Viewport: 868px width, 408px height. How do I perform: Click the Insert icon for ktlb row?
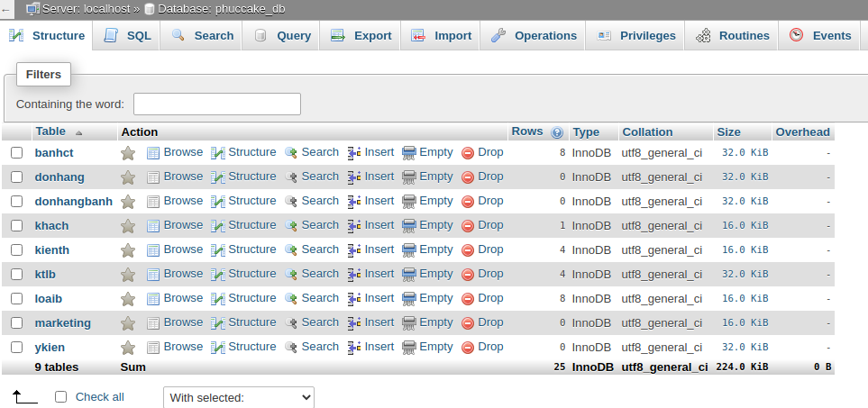[x=354, y=275]
